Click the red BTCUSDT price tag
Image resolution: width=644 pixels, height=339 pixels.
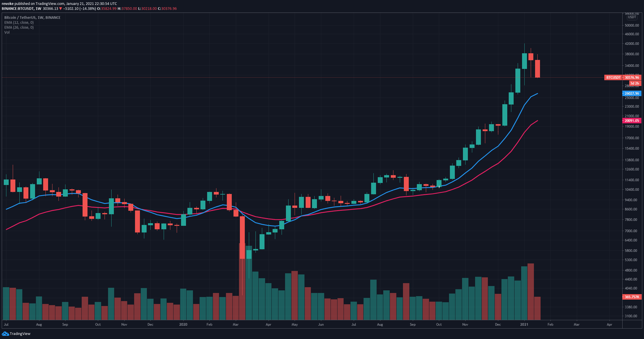613,78
